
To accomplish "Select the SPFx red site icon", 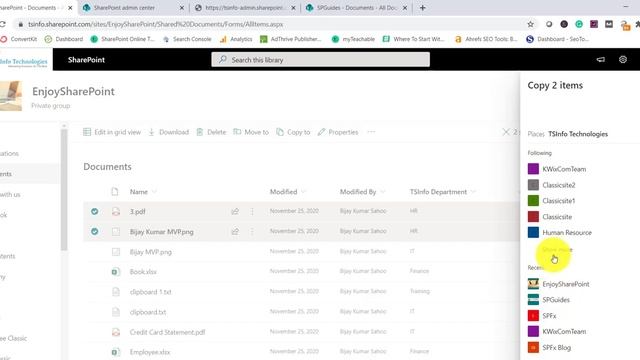I will tap(533, 316).
